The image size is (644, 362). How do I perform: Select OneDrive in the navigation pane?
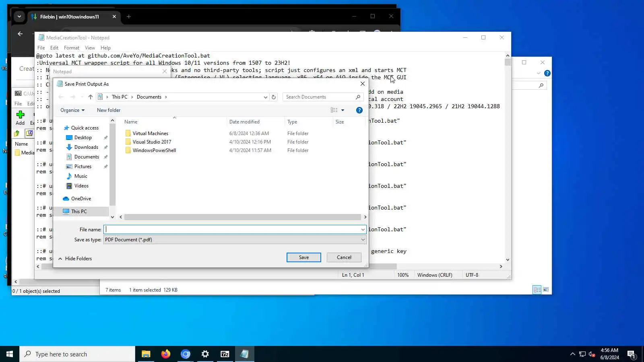[81, 199]
